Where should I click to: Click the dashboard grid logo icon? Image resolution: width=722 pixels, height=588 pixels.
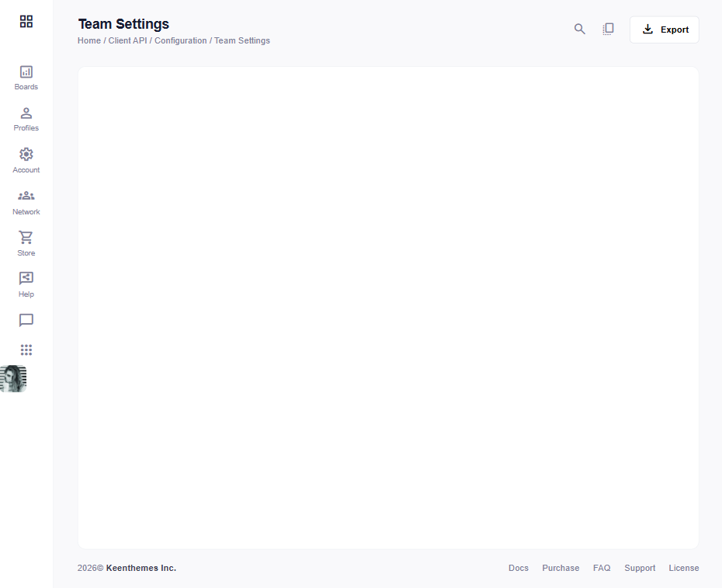pyautogui.click(x=26, y=21)
